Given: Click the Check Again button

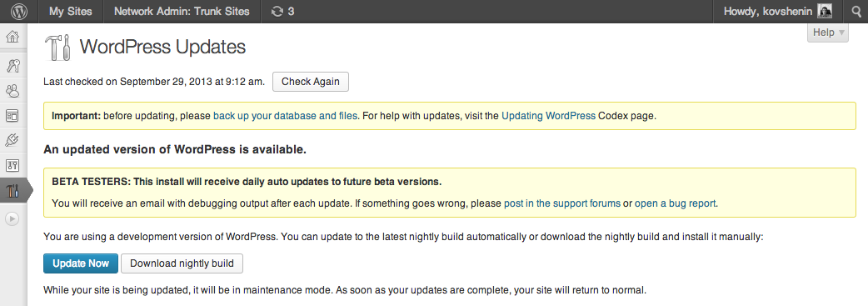Looking at the screenshot, I should point(311,82).
